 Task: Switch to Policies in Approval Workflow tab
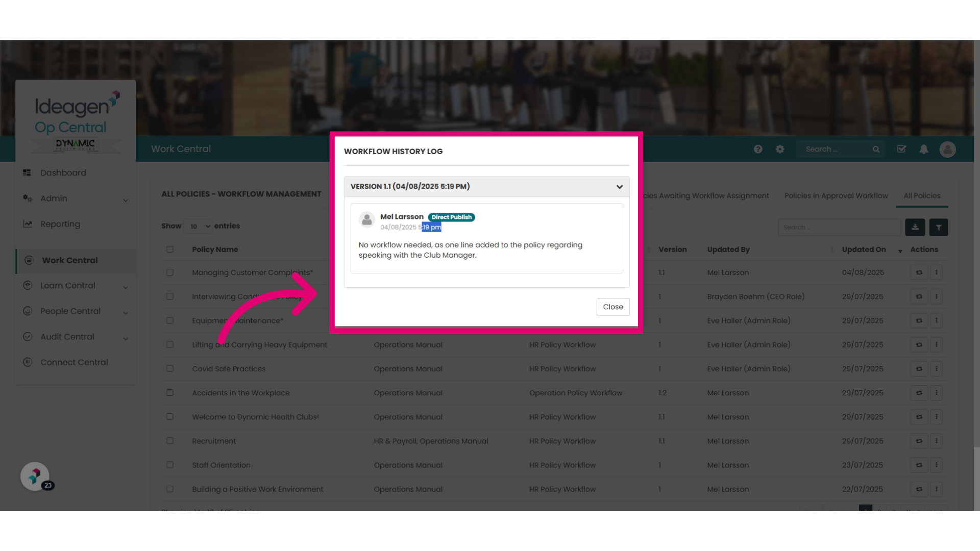click(x=836, y=196)
